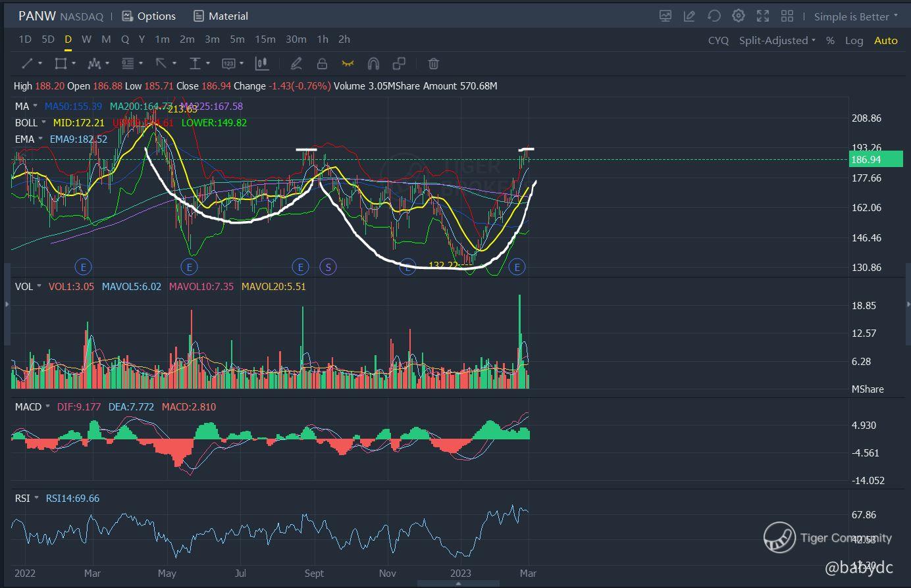Click the candlestick chart type icon

[x=262, y=64]
